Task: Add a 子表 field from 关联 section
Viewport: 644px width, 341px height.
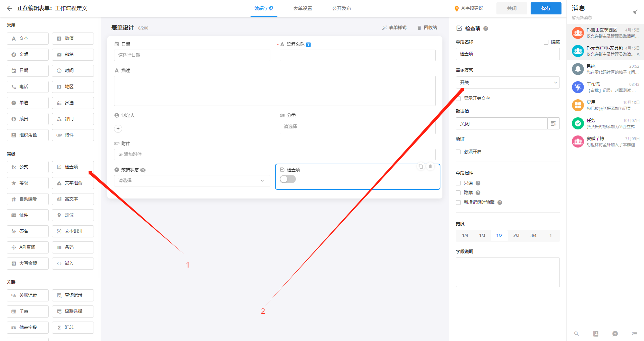Action: point(28,311)
